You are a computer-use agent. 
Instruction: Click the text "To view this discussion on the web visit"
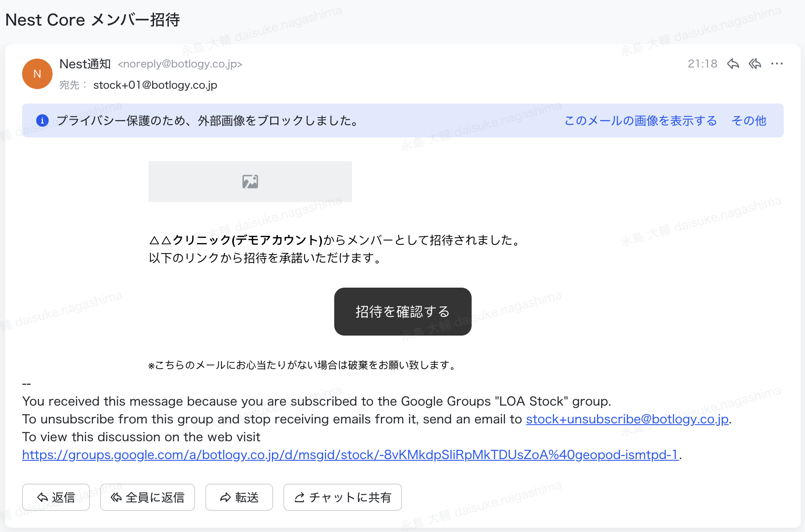click(x=141, y=437)
